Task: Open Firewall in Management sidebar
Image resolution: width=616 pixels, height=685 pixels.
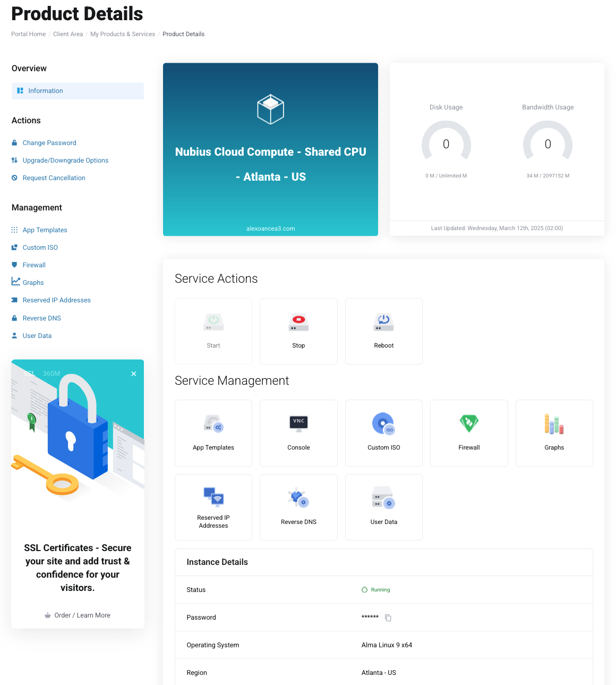Action: 34,265
